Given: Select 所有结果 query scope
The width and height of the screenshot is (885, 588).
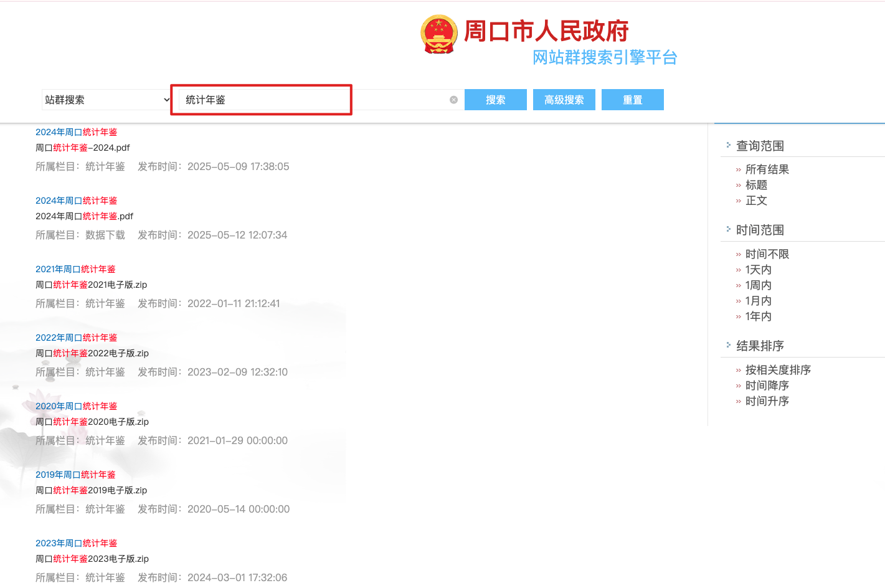Looking at the screenshot, I should coord(767,169).
